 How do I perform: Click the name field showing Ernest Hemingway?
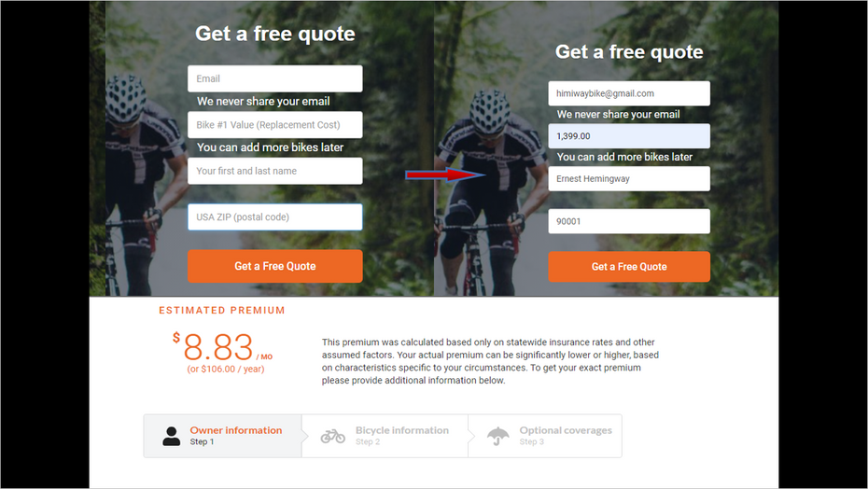629,179
